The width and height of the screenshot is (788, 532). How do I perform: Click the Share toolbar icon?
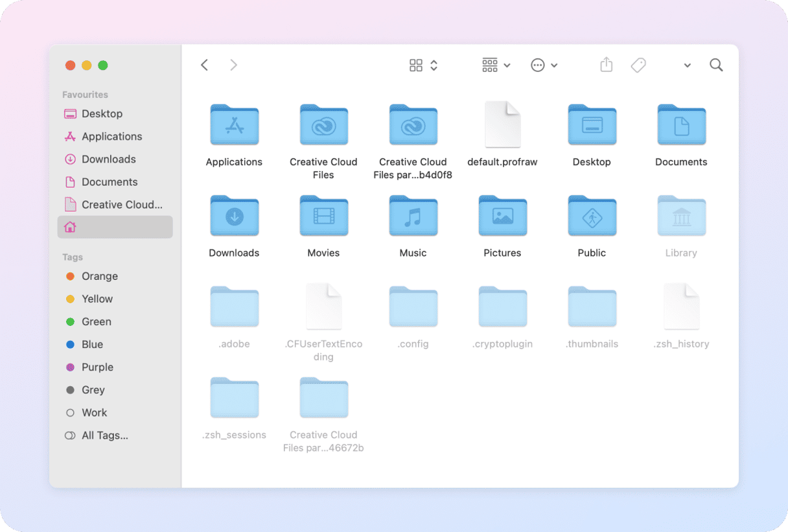point(606,65)
